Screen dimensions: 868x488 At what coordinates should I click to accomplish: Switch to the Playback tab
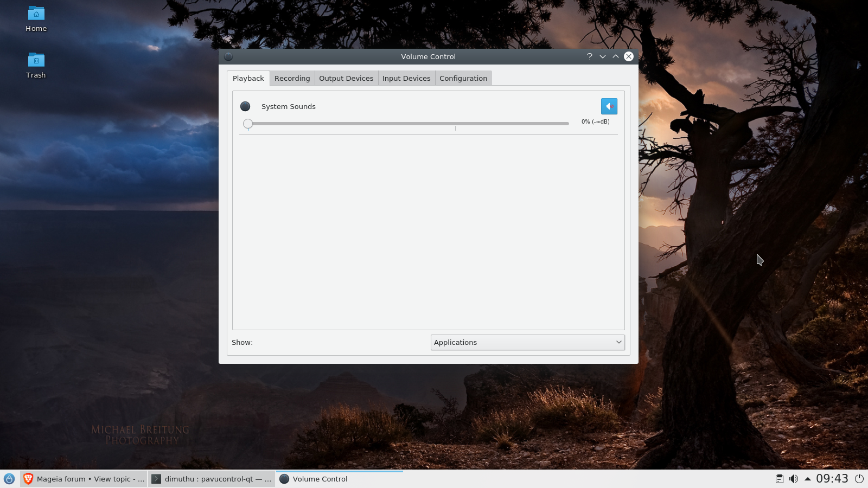point(248,79)
